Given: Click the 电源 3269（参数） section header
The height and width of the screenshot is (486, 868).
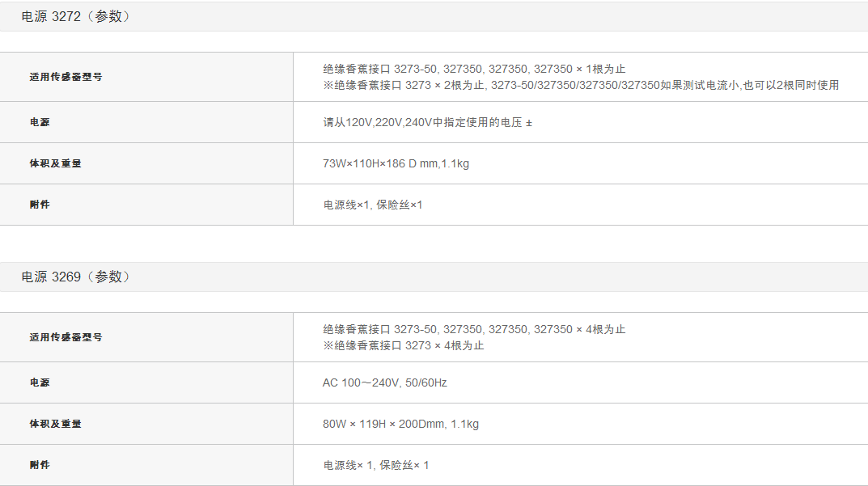Looking at the screenshot, I should [x=75, y=277].
